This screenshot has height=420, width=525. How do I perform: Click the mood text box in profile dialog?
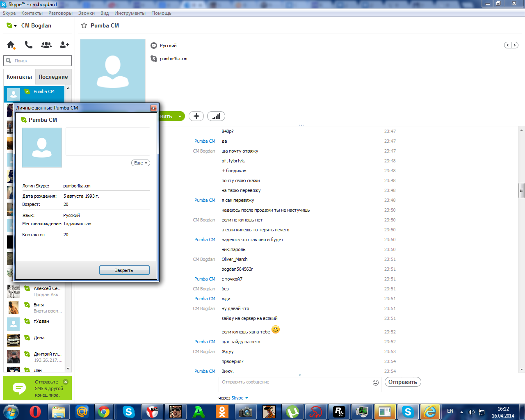108,142
